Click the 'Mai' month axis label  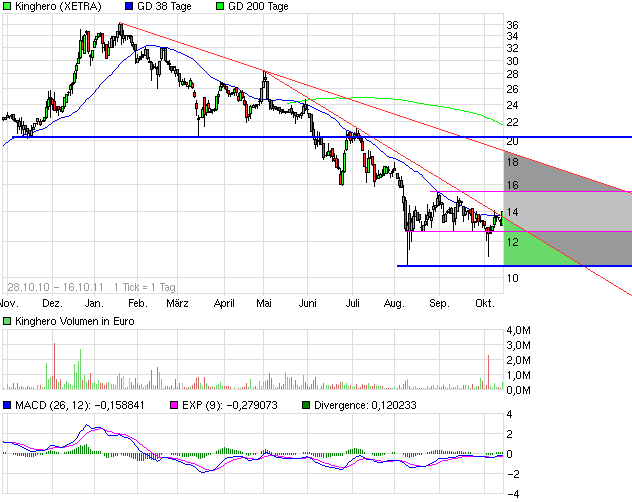tap(264, 303)
